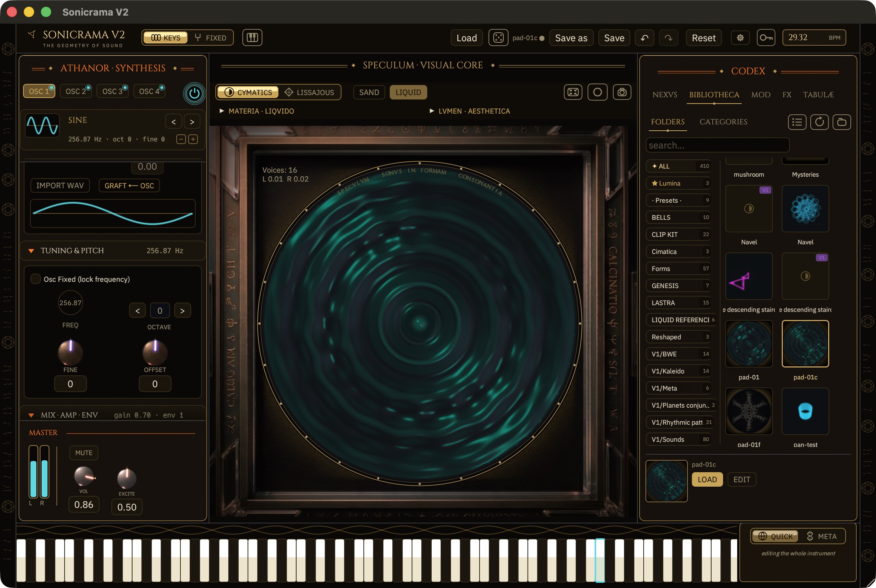The image size is (876, 588).
Task: Open settings gear icon
Action: (x=740, y=38)
